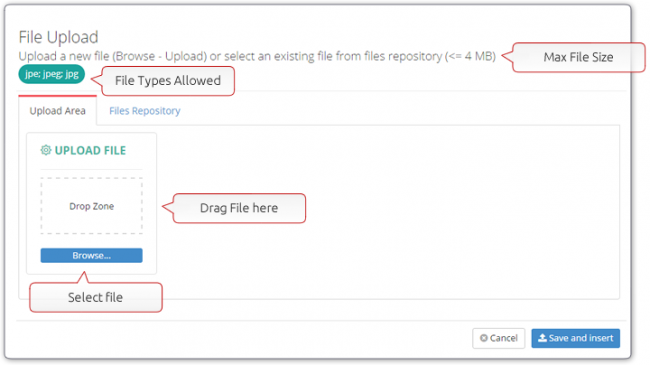Screen dimensions: 650x365
Task: Click the Browse... button
Action: pos(92,256)
